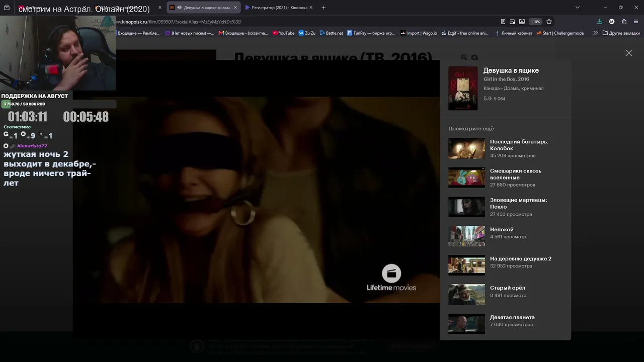Open 'Последний богатырь. Колобок' thumbnail
The width and height of the screenshot is (644, 362).
tap(466, 149)
